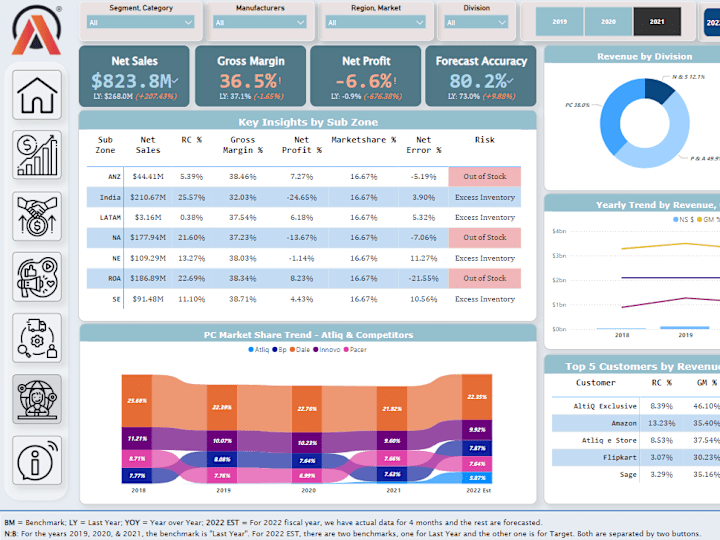Viewport: 720px width, 540px height.
Task: Click the NE row Excess Inventory cell
Action: coord(485,258)
